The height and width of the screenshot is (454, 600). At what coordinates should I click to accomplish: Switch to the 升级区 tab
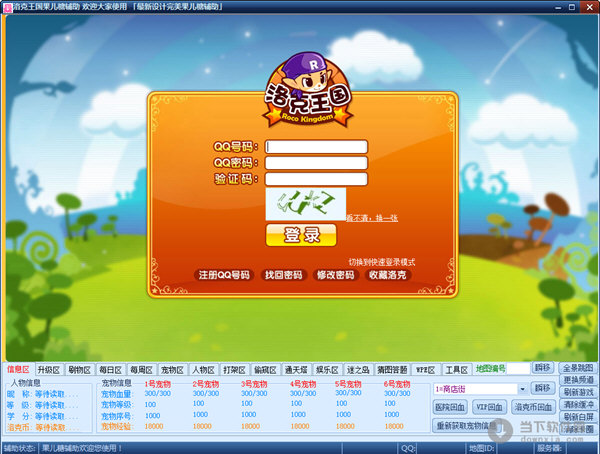49,369
